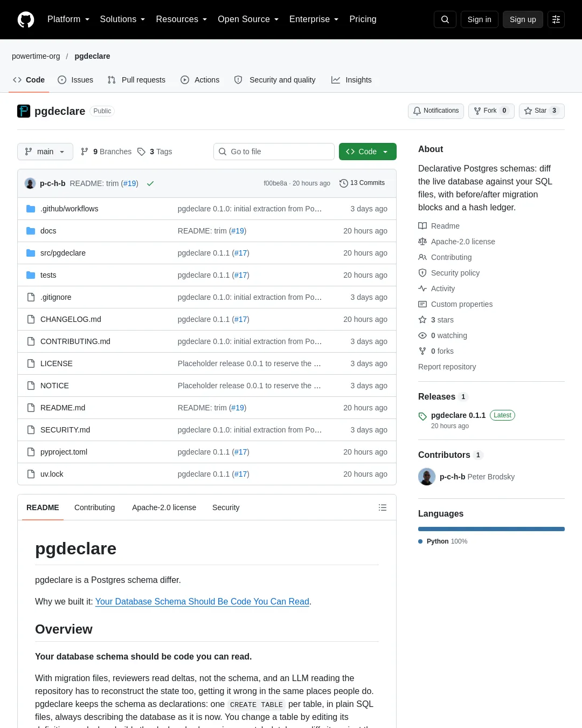Select the Contributing README tab

point(95,507)
